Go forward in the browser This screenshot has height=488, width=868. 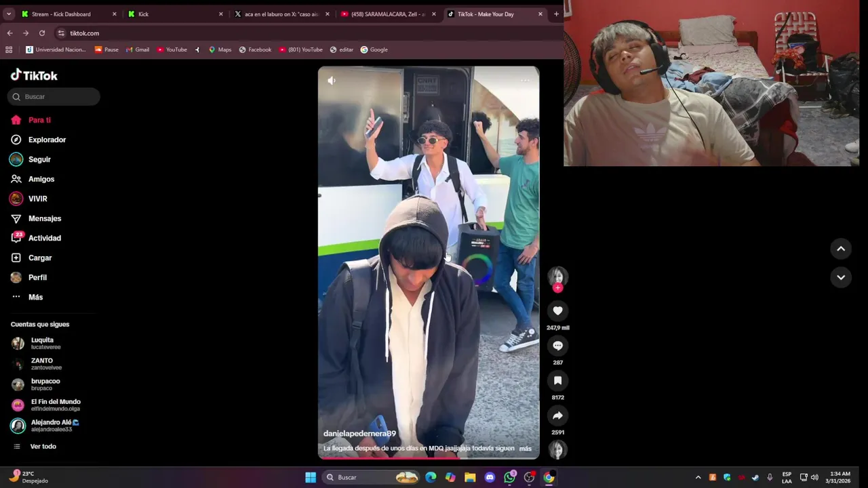click(x=26, y=33)
